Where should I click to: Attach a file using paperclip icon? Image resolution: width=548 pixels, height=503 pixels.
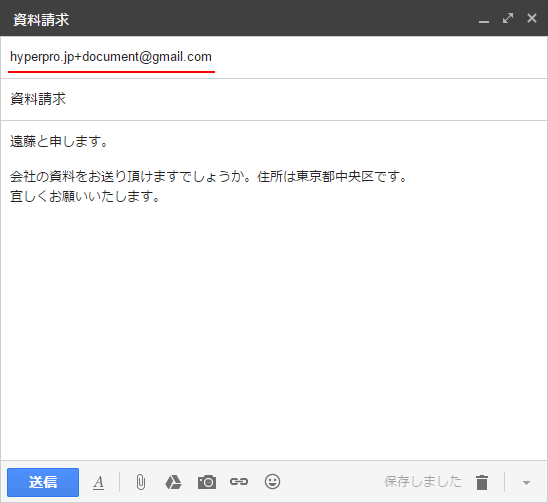pyautogui.click(x=140, y=482)
